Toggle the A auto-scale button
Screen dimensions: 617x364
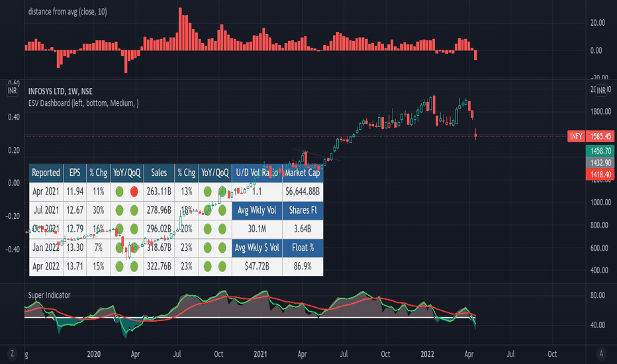(x=601, y=354)
